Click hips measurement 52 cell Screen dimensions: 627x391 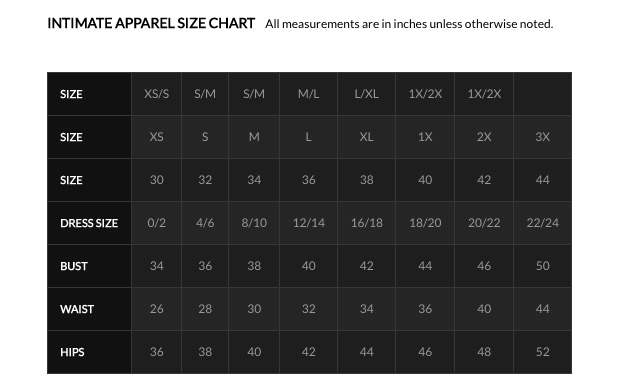pos(542,352)
